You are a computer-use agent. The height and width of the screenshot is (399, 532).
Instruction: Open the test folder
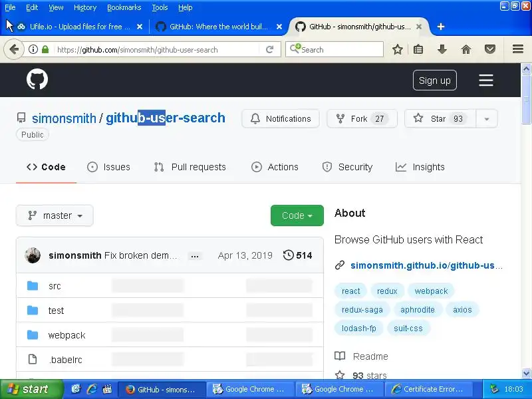click(56, 311)
